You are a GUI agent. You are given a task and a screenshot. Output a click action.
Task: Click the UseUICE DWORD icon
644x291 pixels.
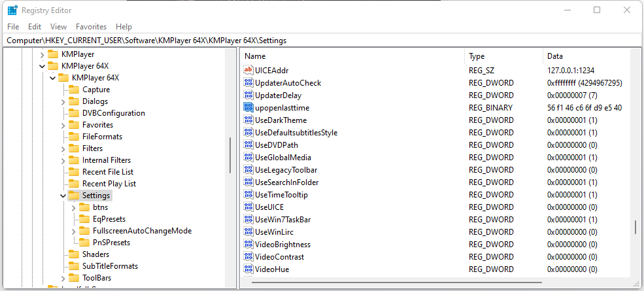(248, 207)
